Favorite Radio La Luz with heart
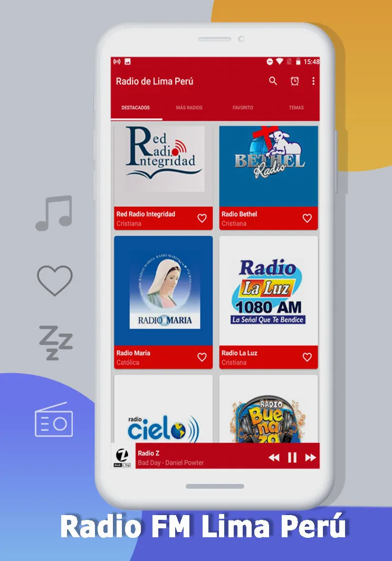Screen dimensions: 392x561 pyautogui.click(x=307, y=357)
